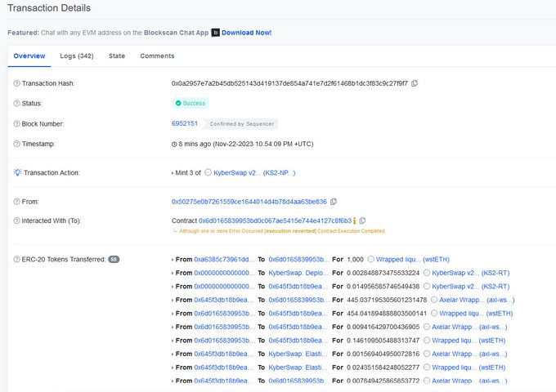This screenshot has width=556, height=392.
Task: Expand arrow of the 445.037195305601231478 transfer row
Action: click(173, 300)
